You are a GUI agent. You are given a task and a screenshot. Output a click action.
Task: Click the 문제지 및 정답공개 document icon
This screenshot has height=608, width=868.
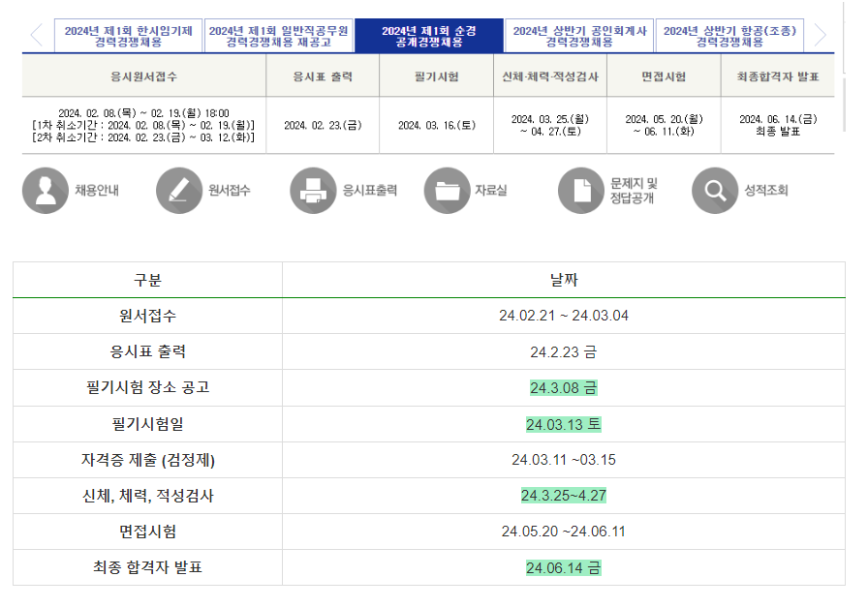(581, 191)
